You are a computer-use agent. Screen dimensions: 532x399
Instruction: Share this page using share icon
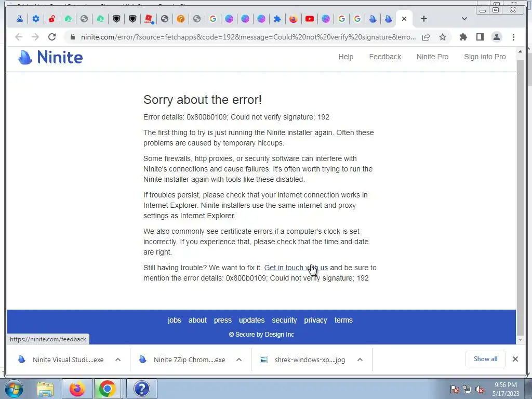click(x=426, y=37)
